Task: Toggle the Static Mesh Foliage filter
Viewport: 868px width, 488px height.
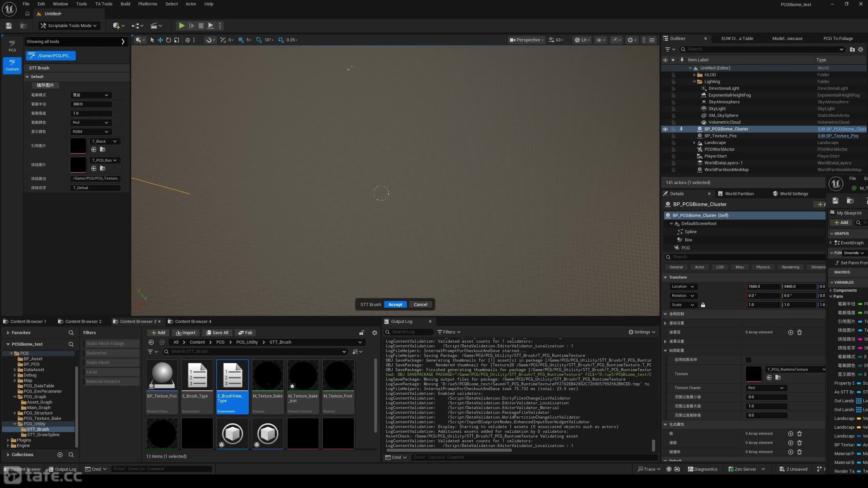Action: [x=111, y=343]
